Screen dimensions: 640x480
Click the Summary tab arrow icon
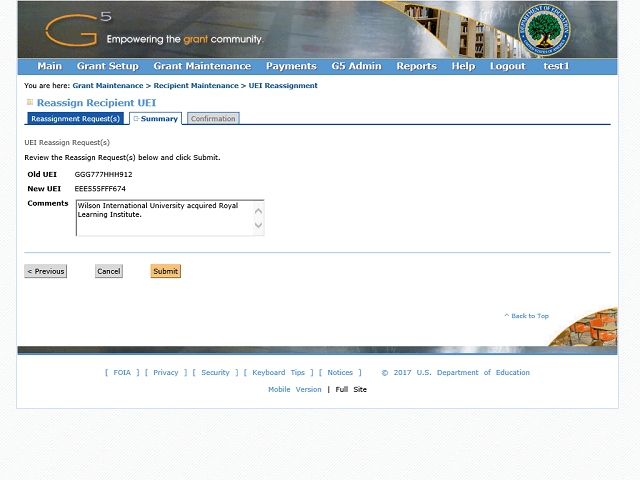(136, 119)
